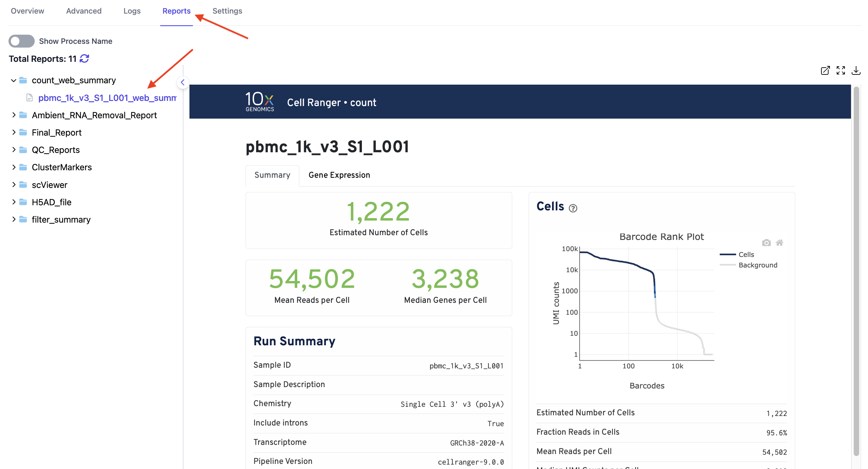The width and height of the screenshot is (868, 469).
Task: Go to the Overview page
Action: point(27,11)
